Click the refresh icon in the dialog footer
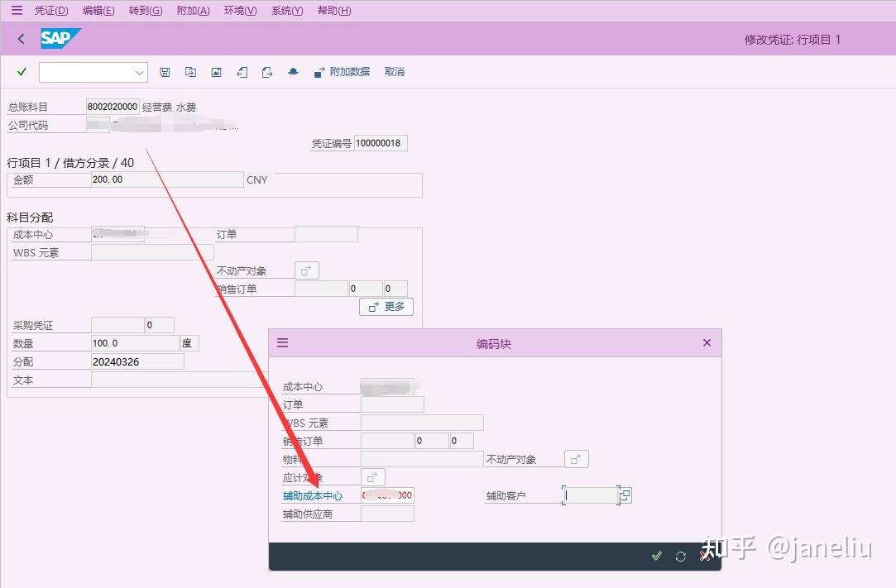896x588 pixels. 681,557
